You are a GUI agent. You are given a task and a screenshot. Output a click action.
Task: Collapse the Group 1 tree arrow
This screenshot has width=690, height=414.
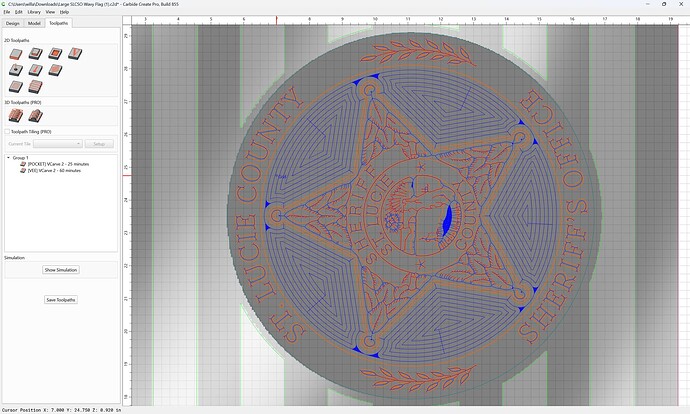8,158
